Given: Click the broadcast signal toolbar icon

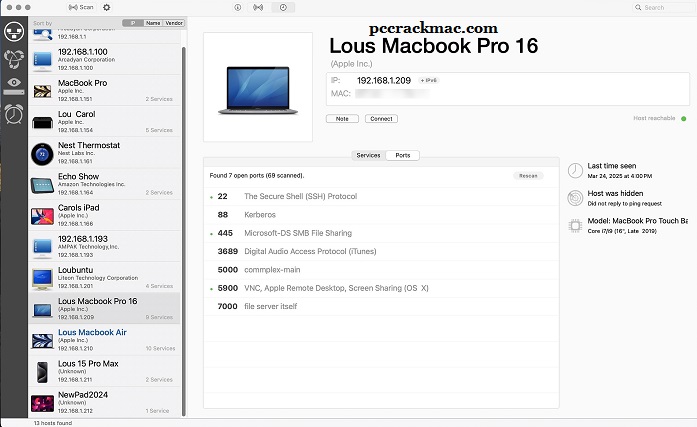Looking at the screenshot, I should click(258, 8).
